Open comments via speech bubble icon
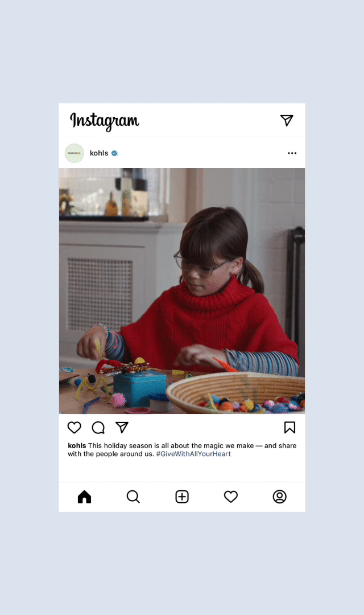Image resolution: width=364 pixels, height=615 pixels. coord(98,428)
